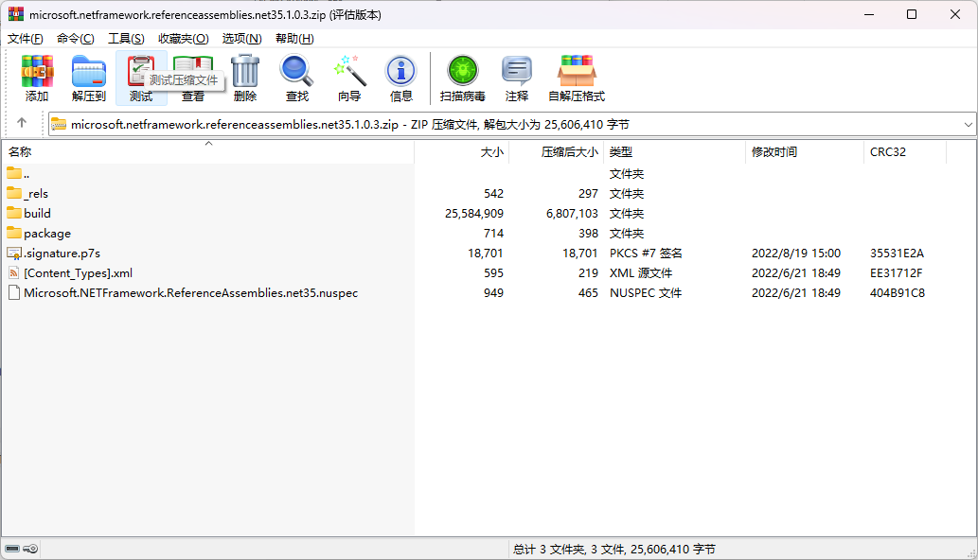Viewport: 978px width, 560px height.
Task: Click the package folder icon
Action: pos(14,233)
